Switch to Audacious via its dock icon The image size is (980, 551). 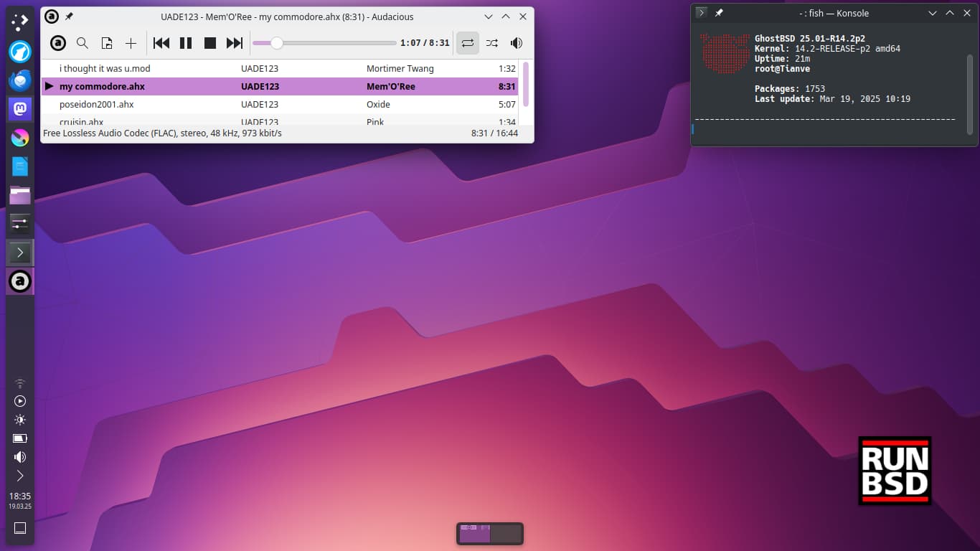point(20,281)
